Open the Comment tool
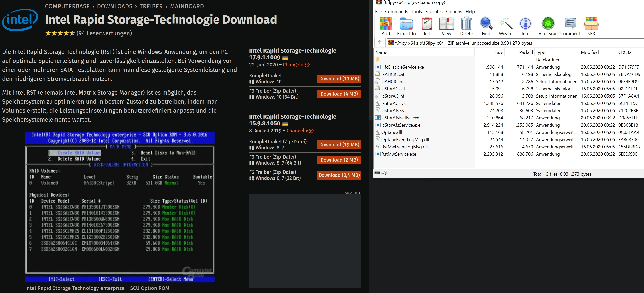The height and width of the screenshot is (293, 644). point(570,26)
